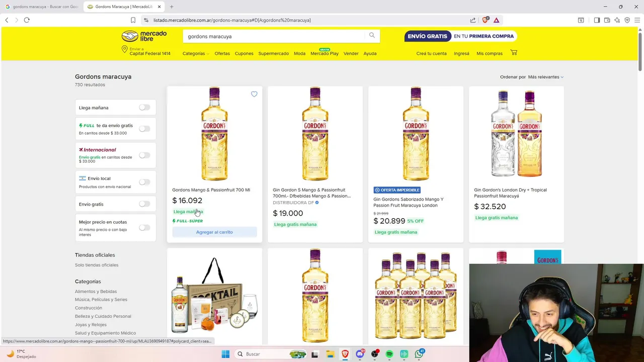
Task: Open Construcción category link
Action: [x=89, y=308]
